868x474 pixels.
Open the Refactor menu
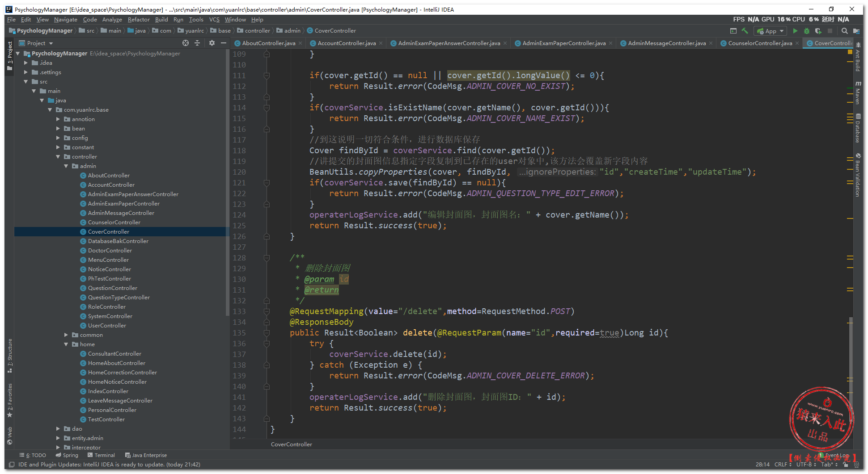click(x=139, y=20)
